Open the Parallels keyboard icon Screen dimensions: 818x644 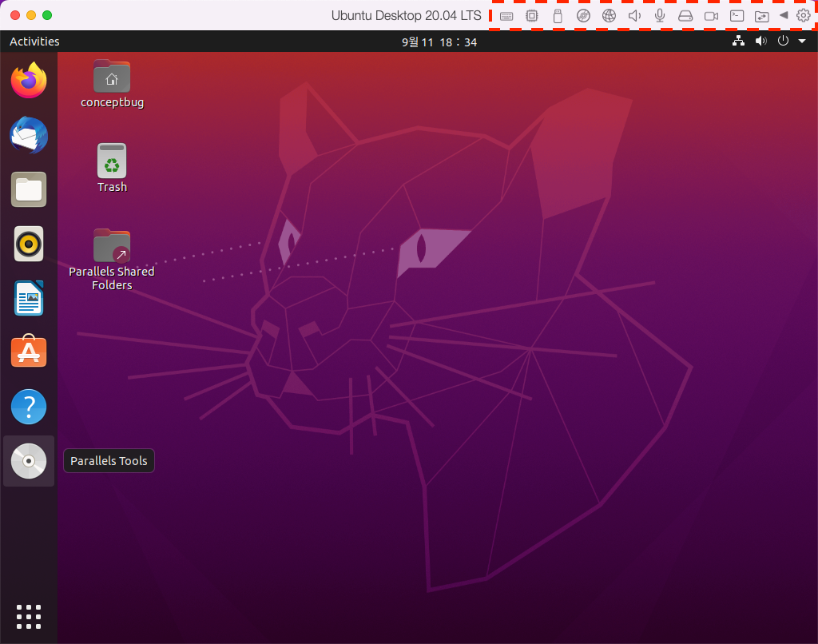click(x=506, y=16)
